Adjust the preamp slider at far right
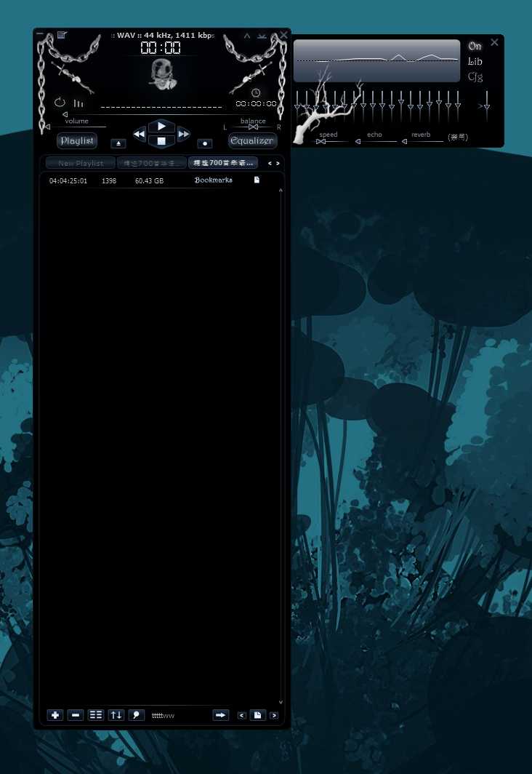The image size is (532, 774). coord(487,105)
